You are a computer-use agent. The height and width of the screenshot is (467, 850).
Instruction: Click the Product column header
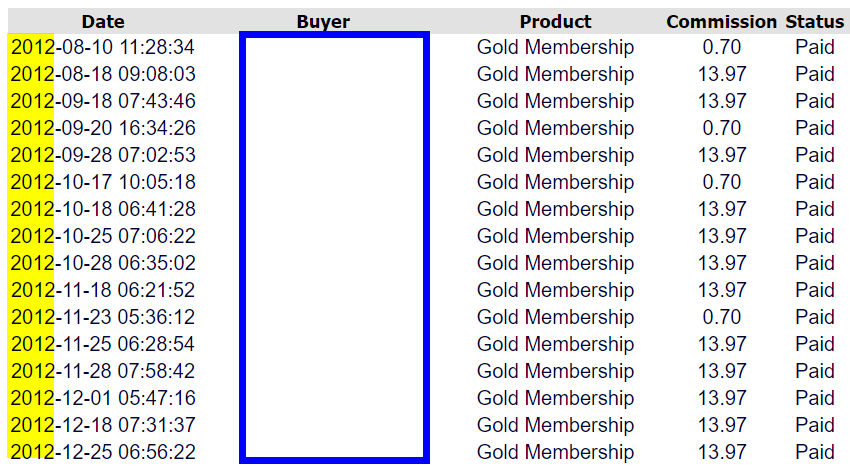(x=555, y=21)
